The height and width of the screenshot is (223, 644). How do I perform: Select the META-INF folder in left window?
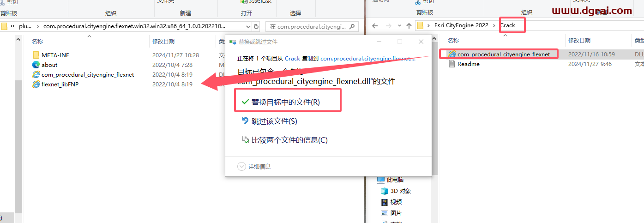coord(51,55)
